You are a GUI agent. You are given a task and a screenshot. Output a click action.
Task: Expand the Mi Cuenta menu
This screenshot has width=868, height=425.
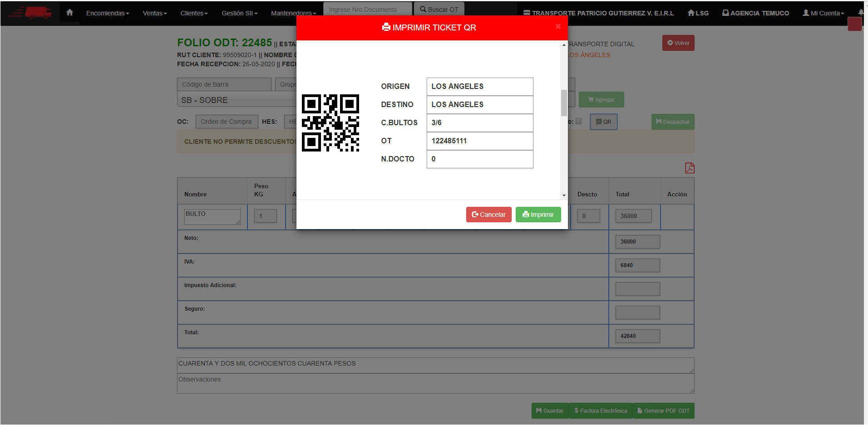(x=823, y=13)
